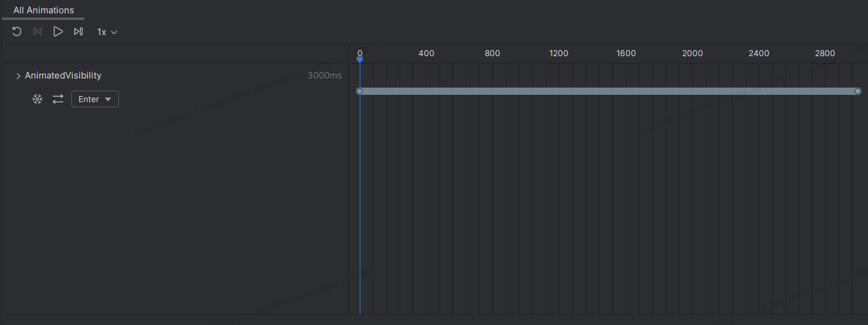Click the 2400 mark on the timeline ruler
The height and width of the screenshot is (325, 868).
pos(759,53)
